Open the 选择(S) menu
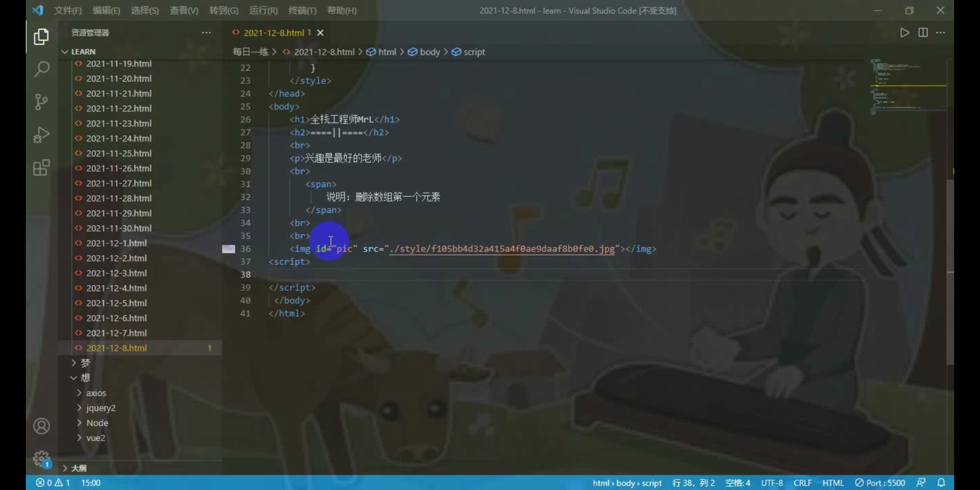Screen dimensions: 980x490 tap(145, 10)
